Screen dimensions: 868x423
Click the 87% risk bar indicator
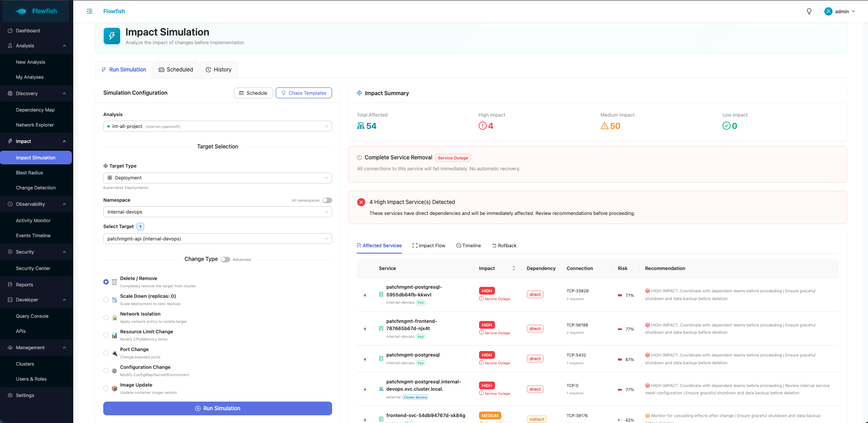(620, 360)
